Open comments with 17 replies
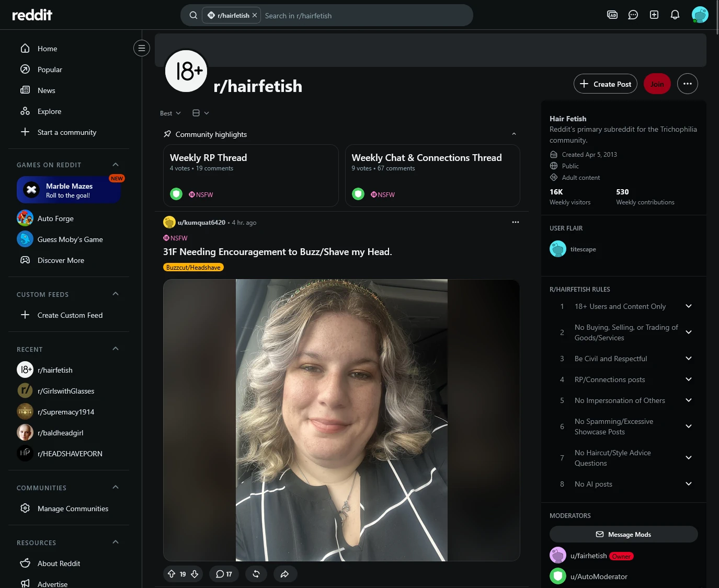 tap(224, 574)
